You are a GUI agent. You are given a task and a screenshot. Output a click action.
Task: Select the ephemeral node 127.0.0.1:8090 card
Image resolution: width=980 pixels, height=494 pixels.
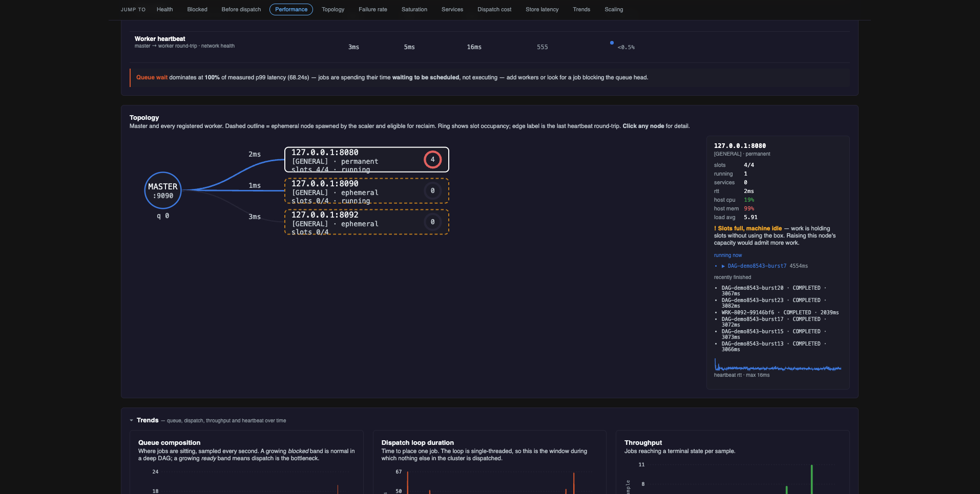pyautogui.click(x=367, y=191)
